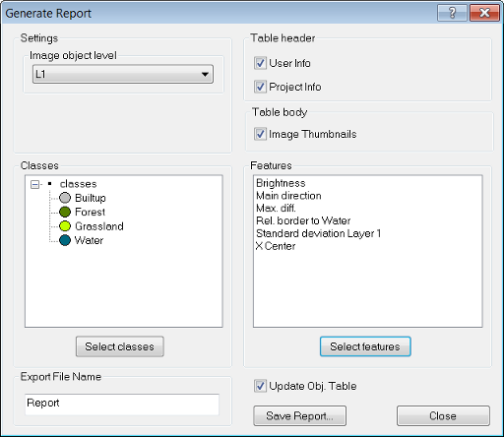Disable the Image Thumbnails checkbox
The height and width of the screenshot is (437, 504).
(260, 134)
